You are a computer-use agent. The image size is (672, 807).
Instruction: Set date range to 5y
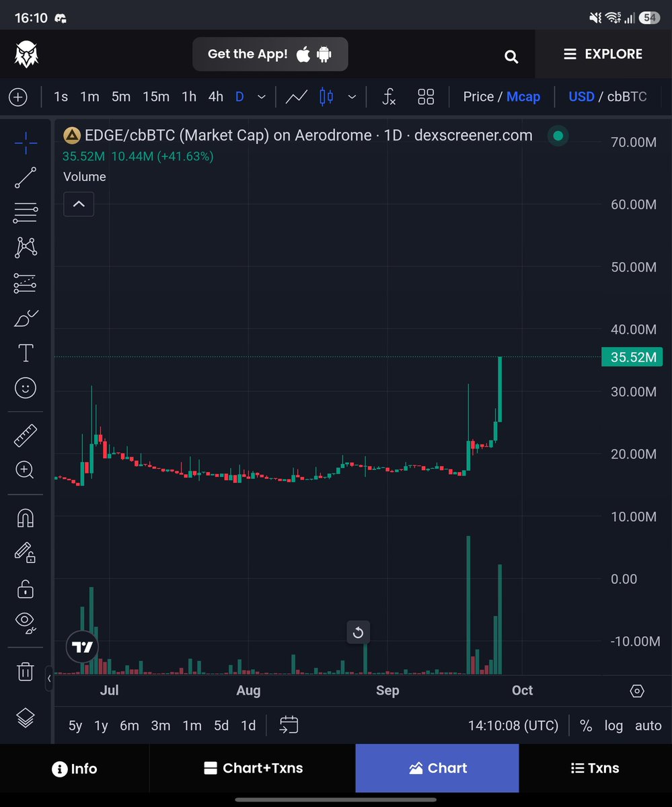pos(75,726)
